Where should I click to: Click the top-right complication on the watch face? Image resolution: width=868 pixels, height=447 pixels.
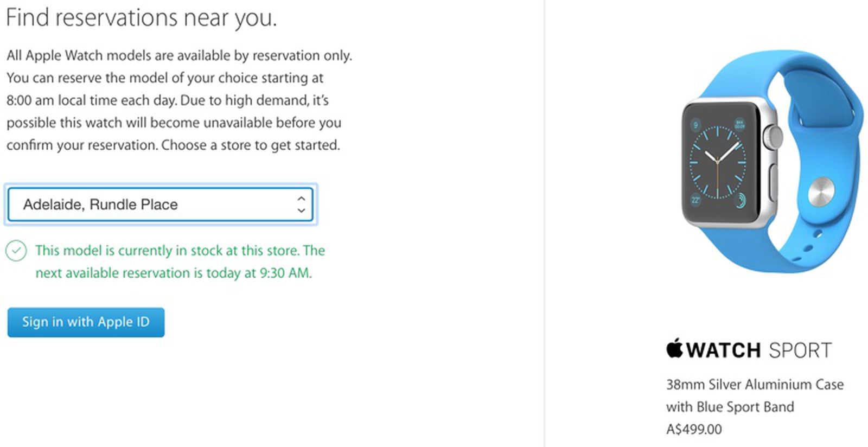point(739,124)
